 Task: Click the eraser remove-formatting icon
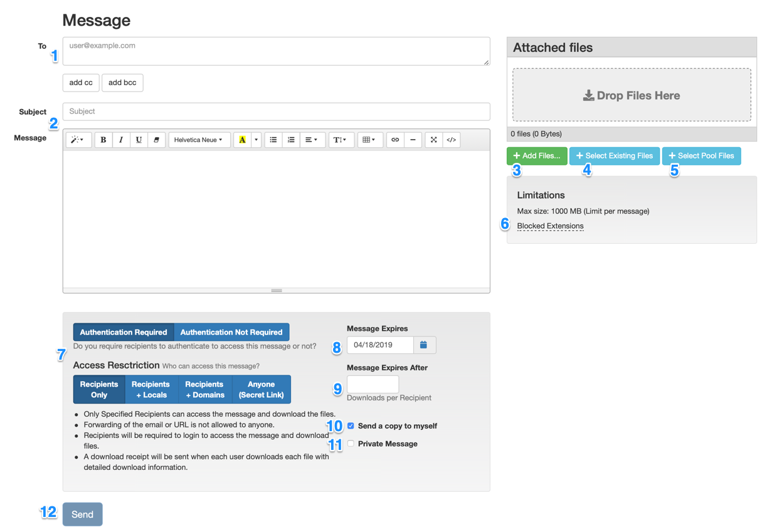156,140
